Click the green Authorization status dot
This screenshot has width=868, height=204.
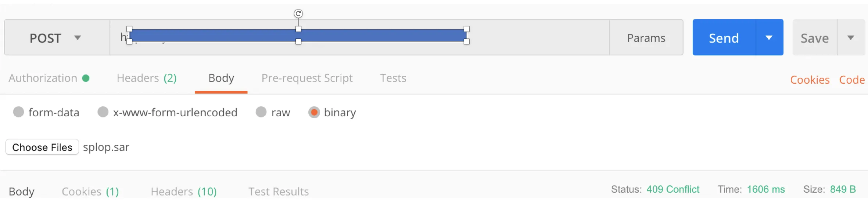click(x=86, y=78)
